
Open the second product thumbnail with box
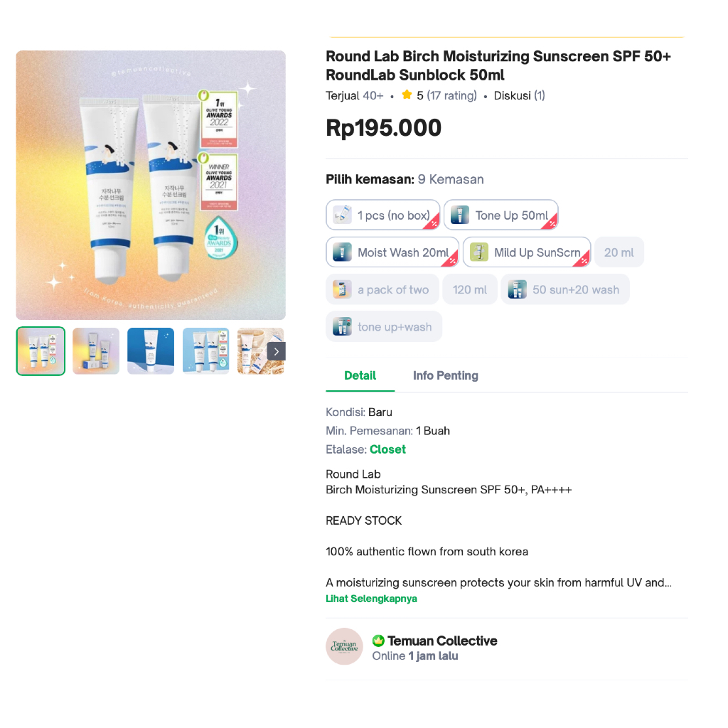(96, 351)
